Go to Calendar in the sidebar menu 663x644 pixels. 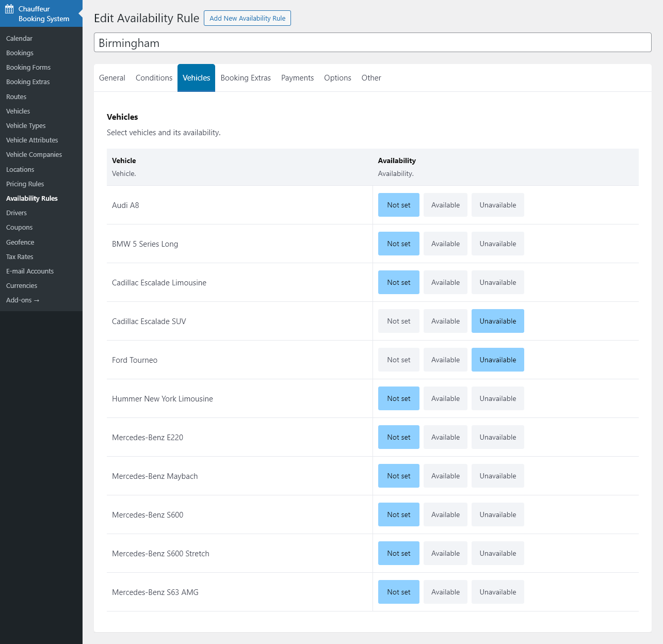click(x=19, y=38)
